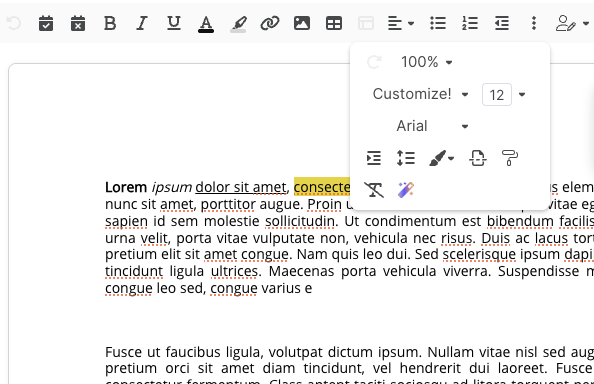Viewport: 594px width, 384px height.
Task: Apply a numbered list
Action: pyautogui.click(x=470, y=23)
